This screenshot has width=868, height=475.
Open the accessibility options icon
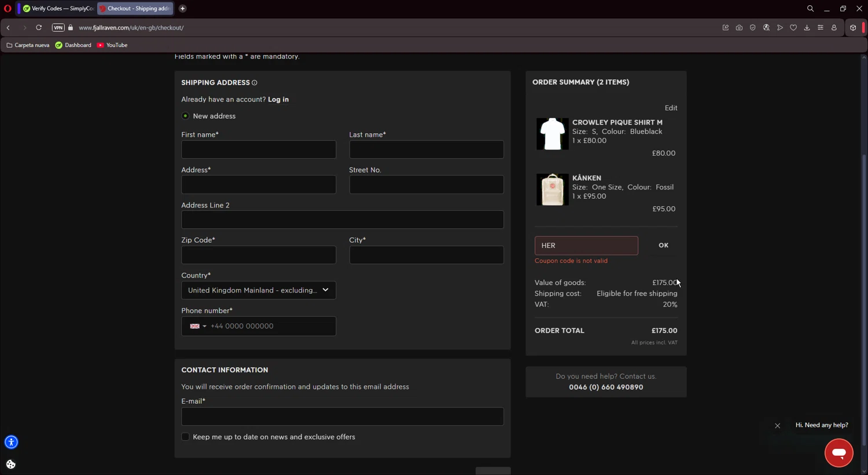click(x=11, y=443)
